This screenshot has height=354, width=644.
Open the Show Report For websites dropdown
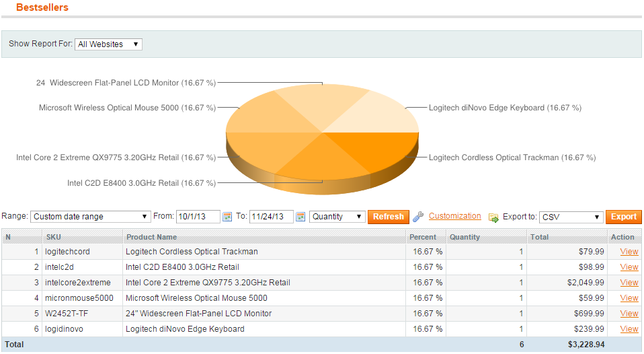coord(108,44)
